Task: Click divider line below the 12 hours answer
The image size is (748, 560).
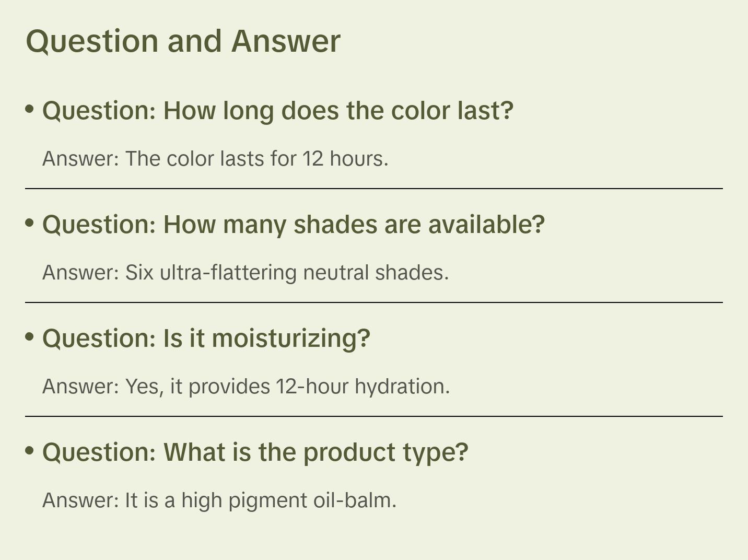Action: coord(374,189)
